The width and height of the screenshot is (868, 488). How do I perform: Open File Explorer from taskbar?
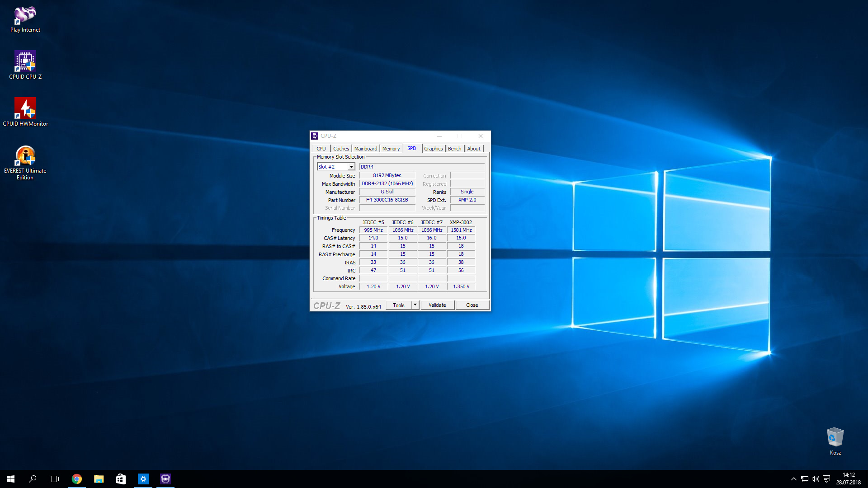tap(99, 479)
